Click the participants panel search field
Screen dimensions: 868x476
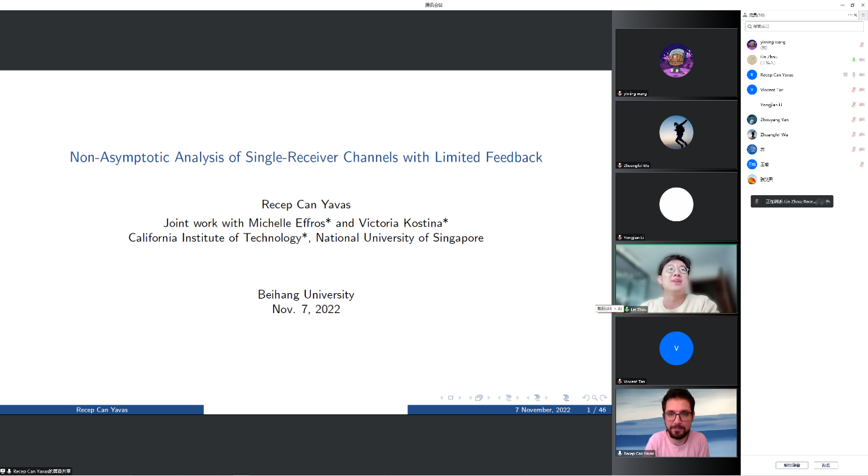(804, 26)
